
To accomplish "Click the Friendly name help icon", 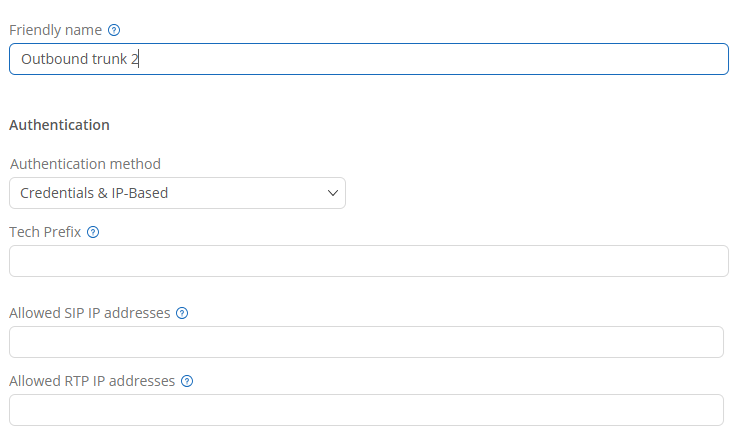I will tap(114, 30).
